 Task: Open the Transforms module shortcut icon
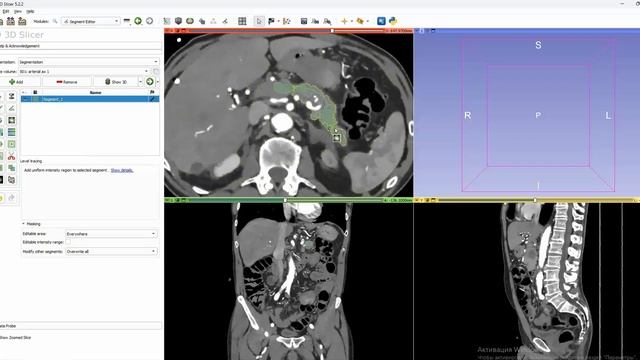click(x=202, y=21)
